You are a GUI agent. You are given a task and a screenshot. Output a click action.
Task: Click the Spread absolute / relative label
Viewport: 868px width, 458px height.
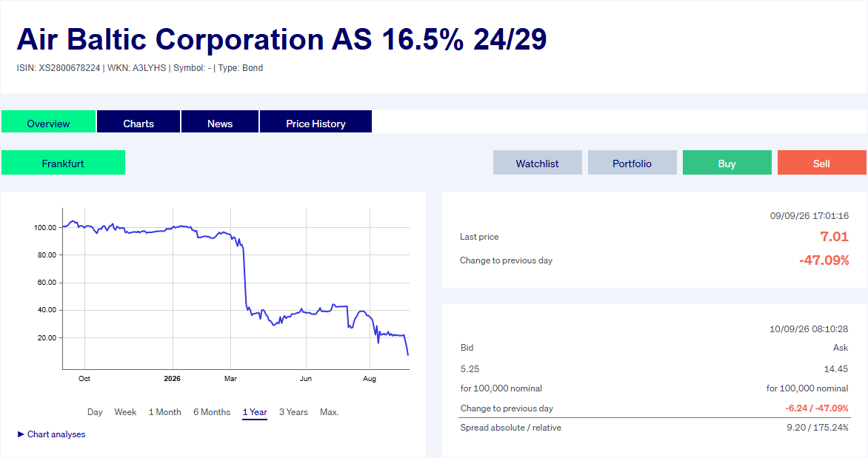(510, 428)
